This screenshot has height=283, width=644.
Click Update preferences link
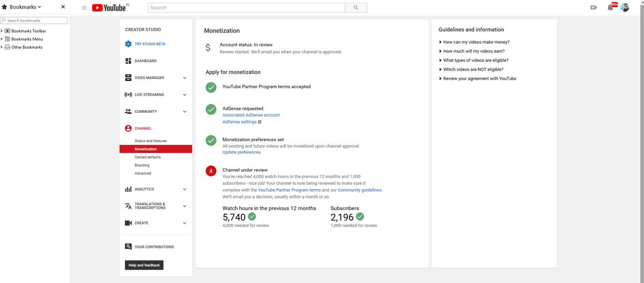pyautogui.click(x=241, y=153)
